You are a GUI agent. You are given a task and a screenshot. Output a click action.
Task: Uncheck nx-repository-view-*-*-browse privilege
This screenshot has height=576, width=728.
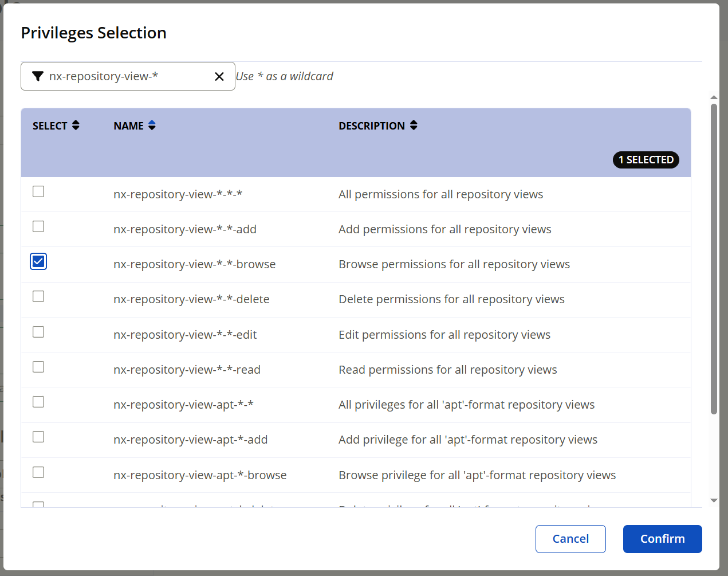coord(38,262)
